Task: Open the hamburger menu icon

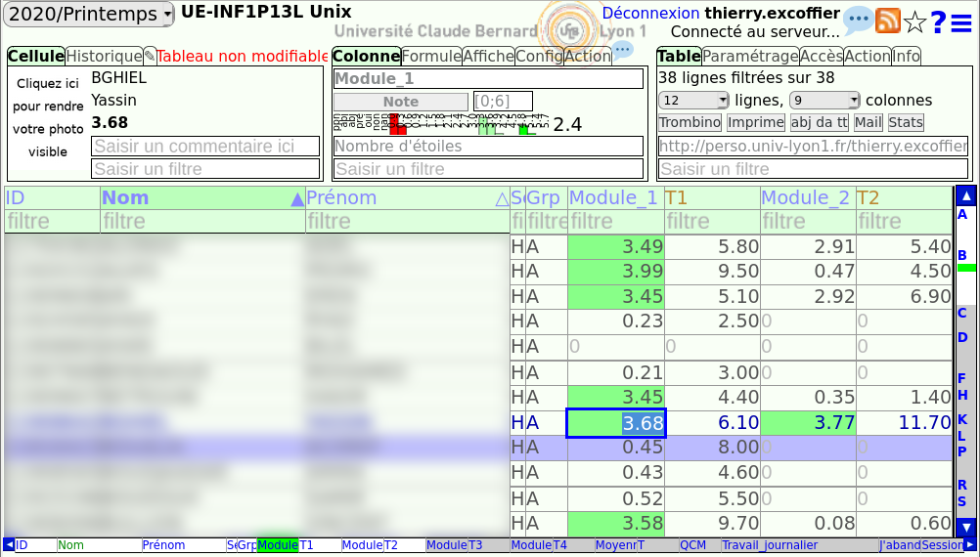Action: coord(961,21)
